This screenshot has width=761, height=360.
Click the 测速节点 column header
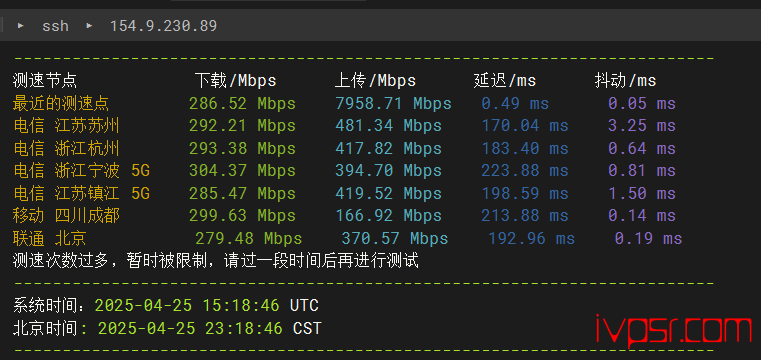coord(45,81)
